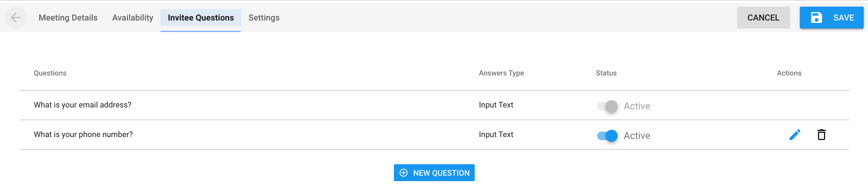Save the invitee questions
The height and width of the screenshot is (192, 868).
831,18
